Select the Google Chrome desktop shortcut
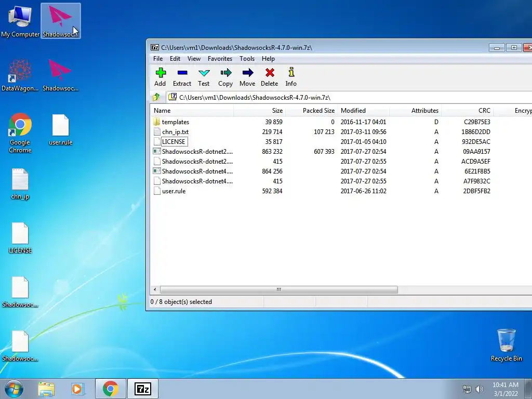532x399 pixels. pyautogui.click(x=20, y=133)
